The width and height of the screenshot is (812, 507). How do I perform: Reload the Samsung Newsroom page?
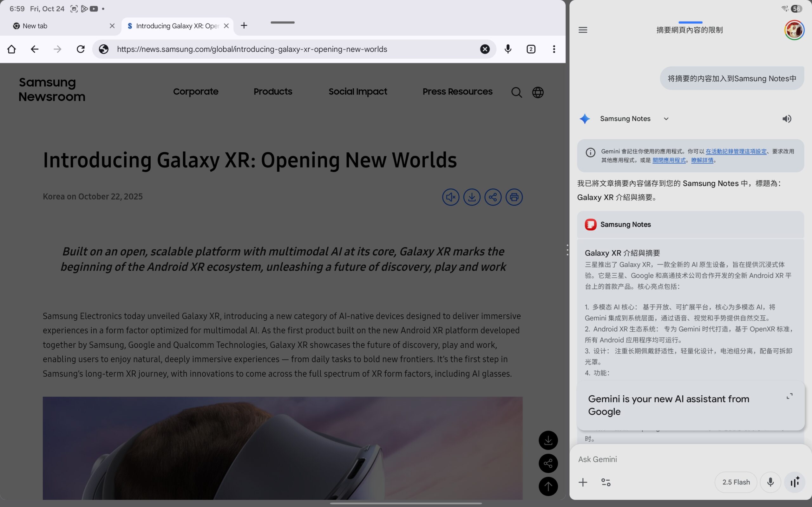pyautogui.click(x=81, y=49)
